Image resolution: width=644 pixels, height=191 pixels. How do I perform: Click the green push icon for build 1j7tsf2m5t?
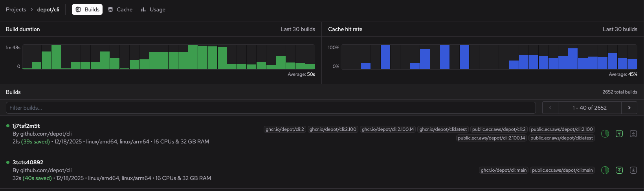pos(619,134)
